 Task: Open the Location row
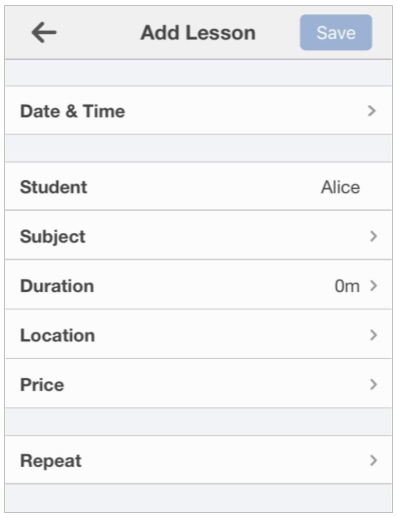pos(198,334)
